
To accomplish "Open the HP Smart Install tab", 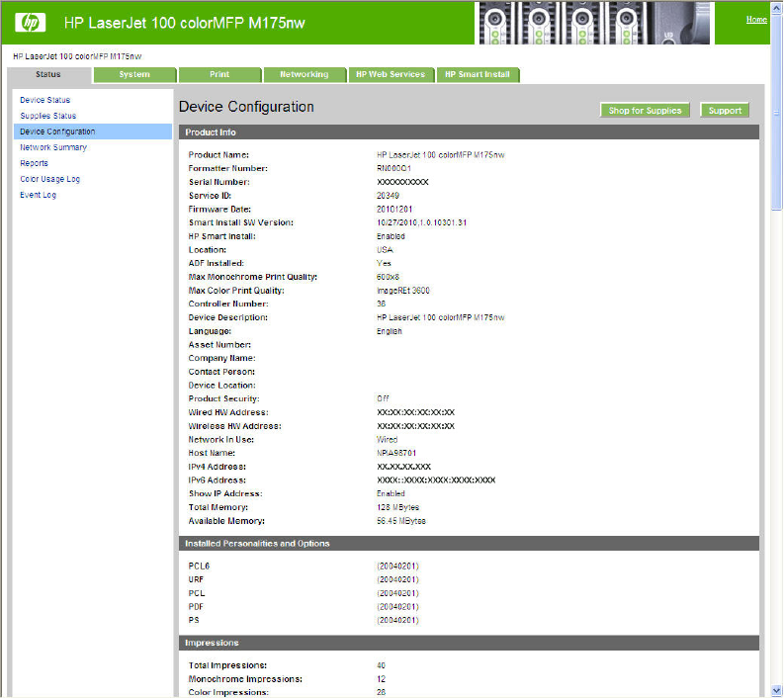I will click(478, 74).
